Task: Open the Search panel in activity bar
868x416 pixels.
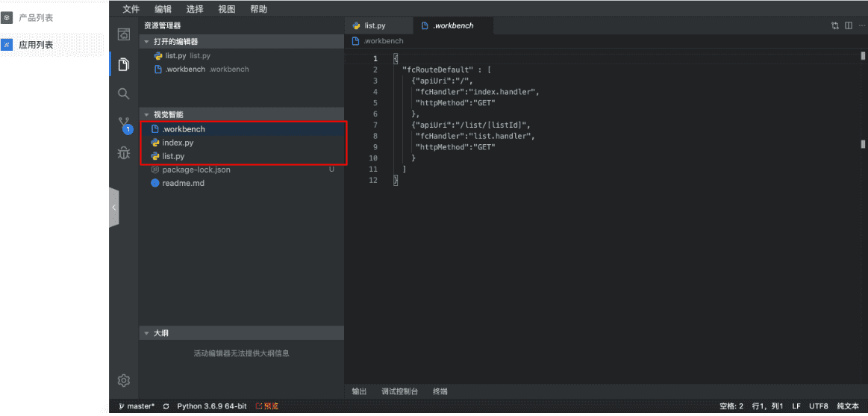Action: click(x=124, y=94)
